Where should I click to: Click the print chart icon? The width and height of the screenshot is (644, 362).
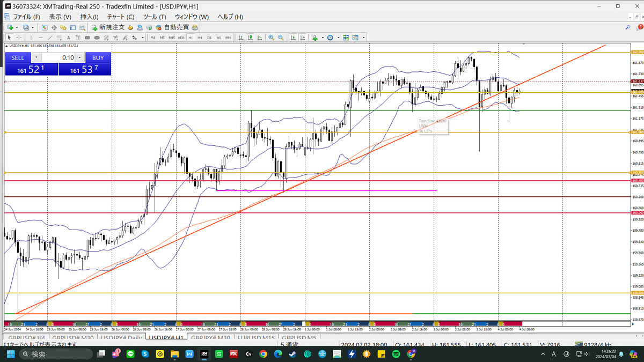[x=194, y=27]
